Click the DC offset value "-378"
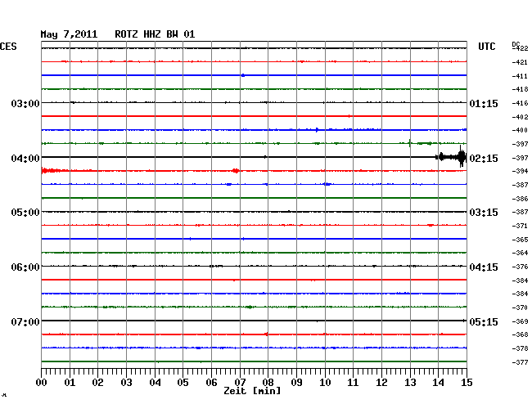The height and width of the screenshot is (404, 532). tap(520, 348)
